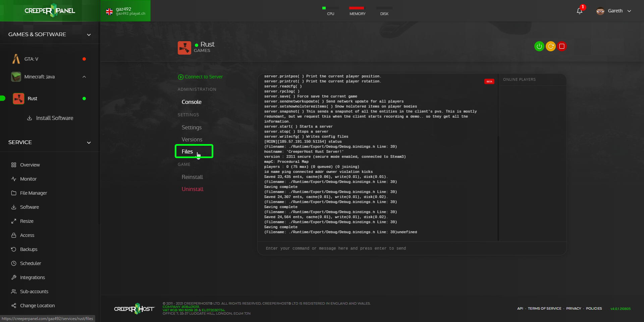644x322 pixels.
Task: Click the Memory usage indicator
Action: point(357,11)
